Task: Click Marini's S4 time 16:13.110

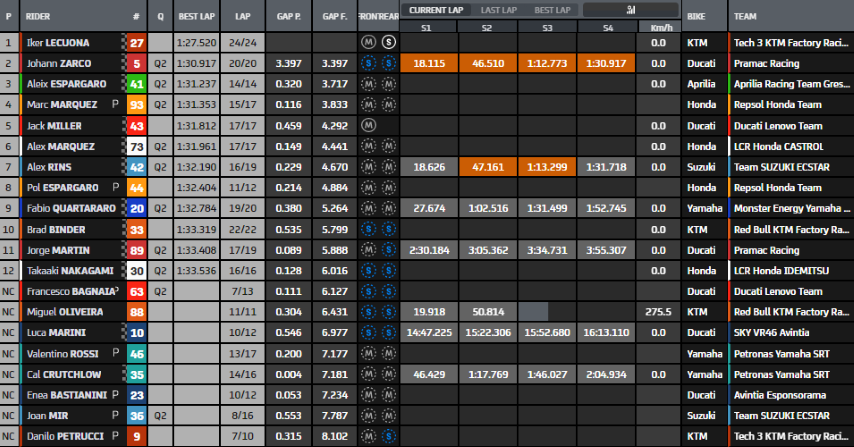Action: [x=606, y=333]
